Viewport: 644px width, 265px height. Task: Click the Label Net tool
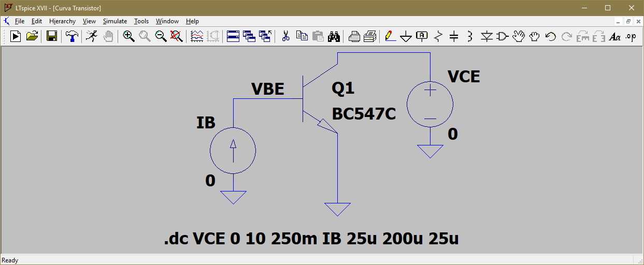[422, 36]
